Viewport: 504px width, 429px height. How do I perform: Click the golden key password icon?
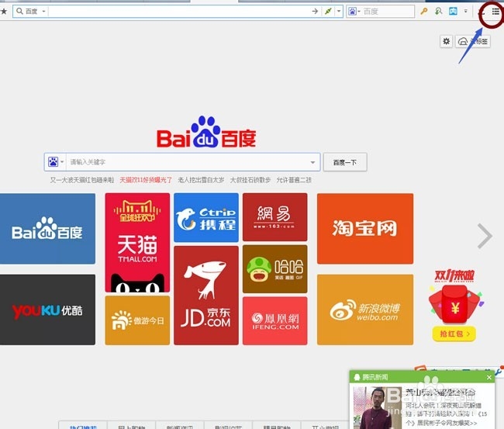click(424, 12)
